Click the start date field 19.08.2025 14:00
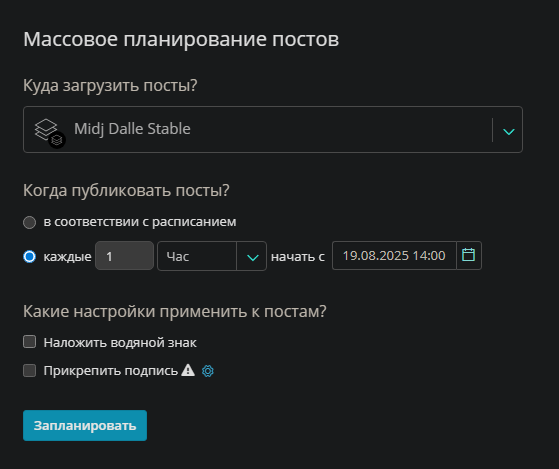This screenshot has height=469, width=559. pos(394,256)
